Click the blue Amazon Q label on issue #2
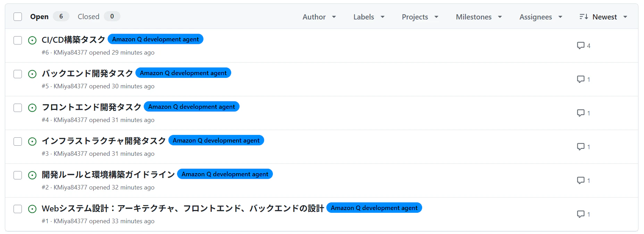644x234 pixels. pos(225,174)
